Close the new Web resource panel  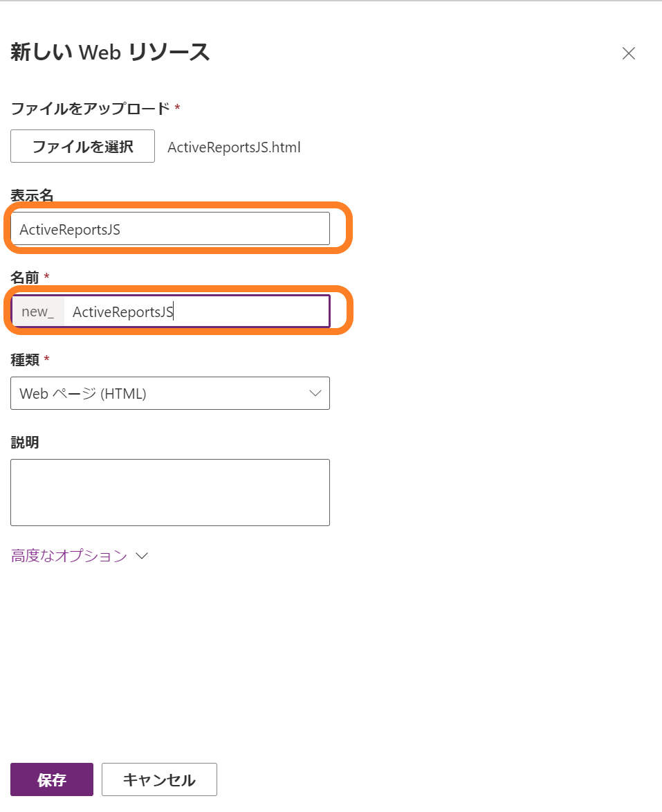(x=628, y=53)
